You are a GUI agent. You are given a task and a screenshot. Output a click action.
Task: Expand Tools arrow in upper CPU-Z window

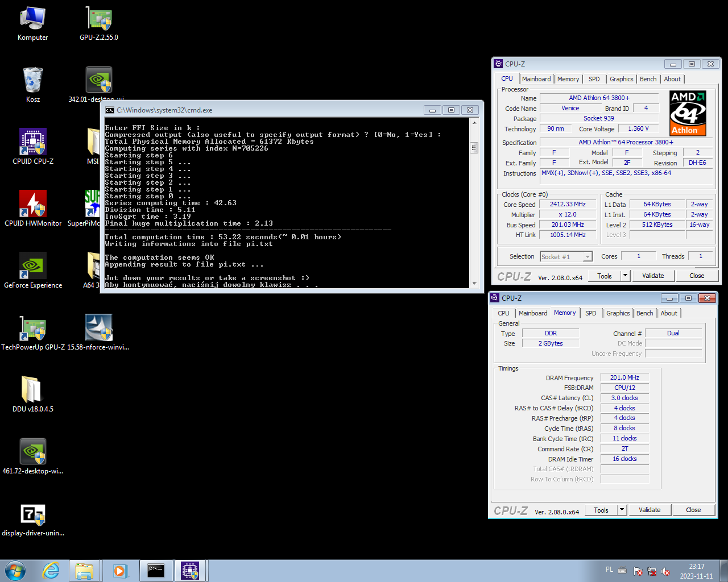pos(625,276)
